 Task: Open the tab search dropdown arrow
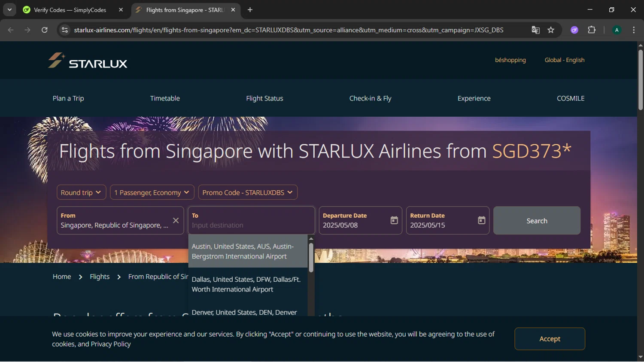[9, 10]
